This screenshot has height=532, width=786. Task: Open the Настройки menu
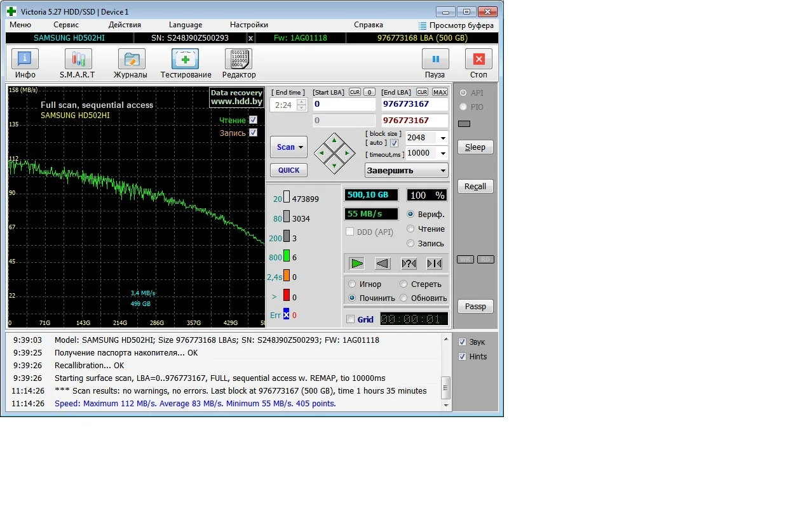click(x=249, y=25)
